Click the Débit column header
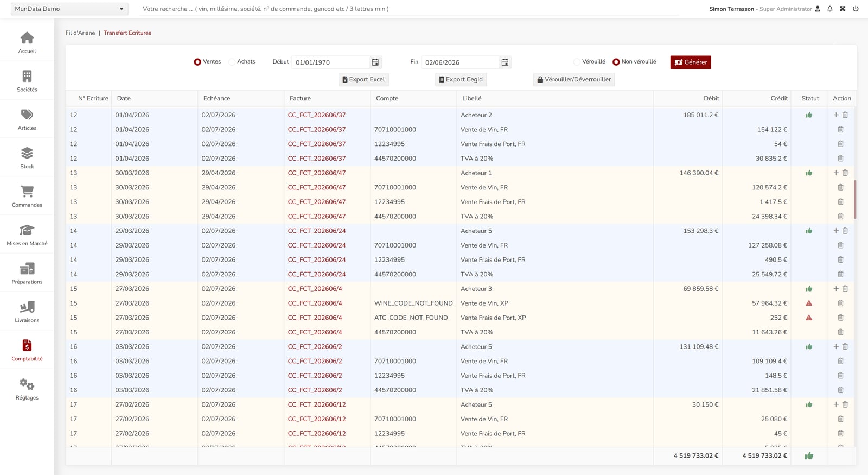This screenshot has width=868, height=475. coord(711,98)
